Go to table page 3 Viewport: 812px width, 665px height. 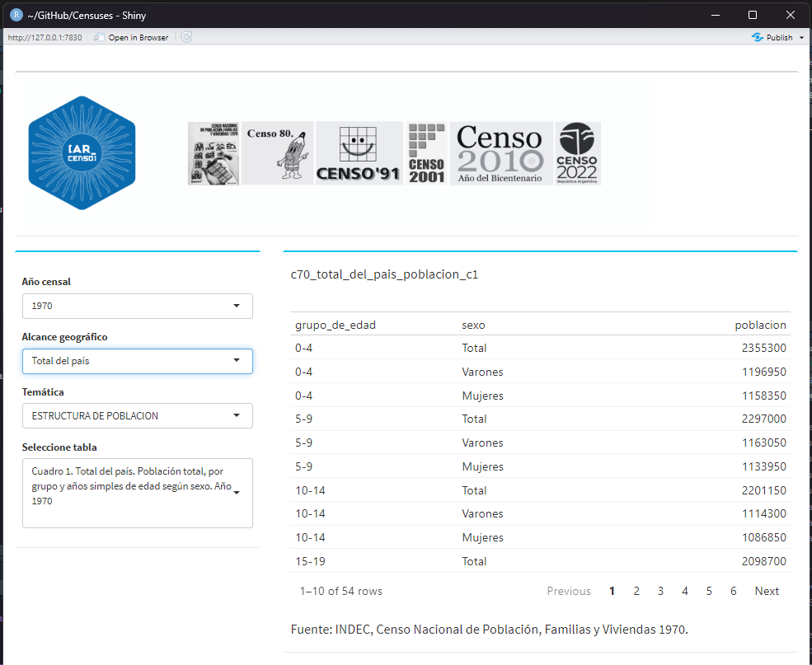(x=660, y=591)
